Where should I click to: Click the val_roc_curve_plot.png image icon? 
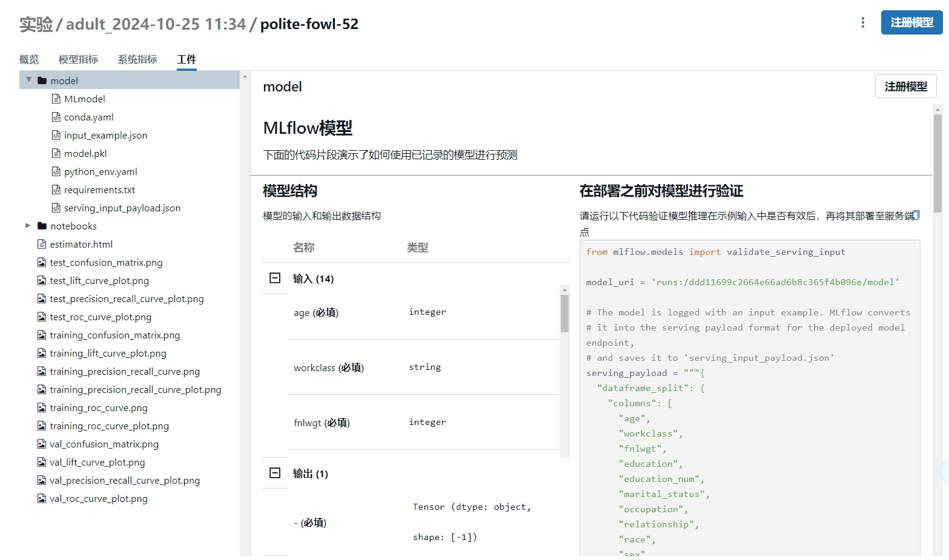tap(42, 498)
